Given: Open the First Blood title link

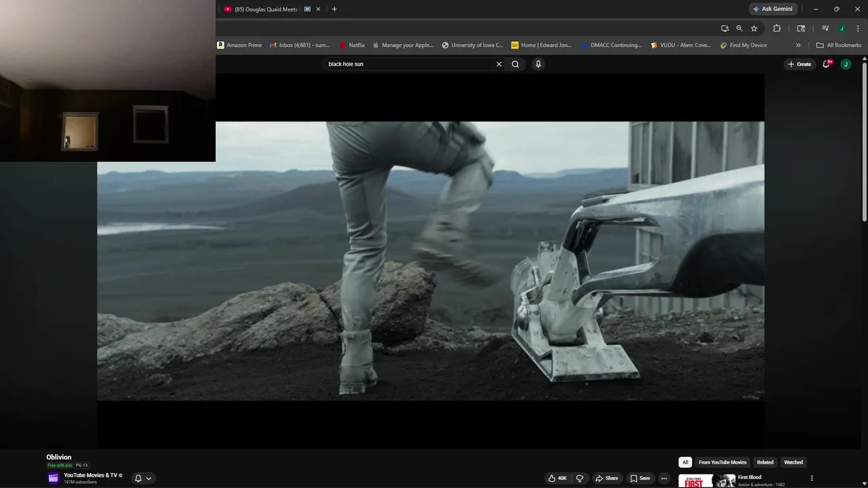Looking at the screenshot, I should (x=749, y=477).
